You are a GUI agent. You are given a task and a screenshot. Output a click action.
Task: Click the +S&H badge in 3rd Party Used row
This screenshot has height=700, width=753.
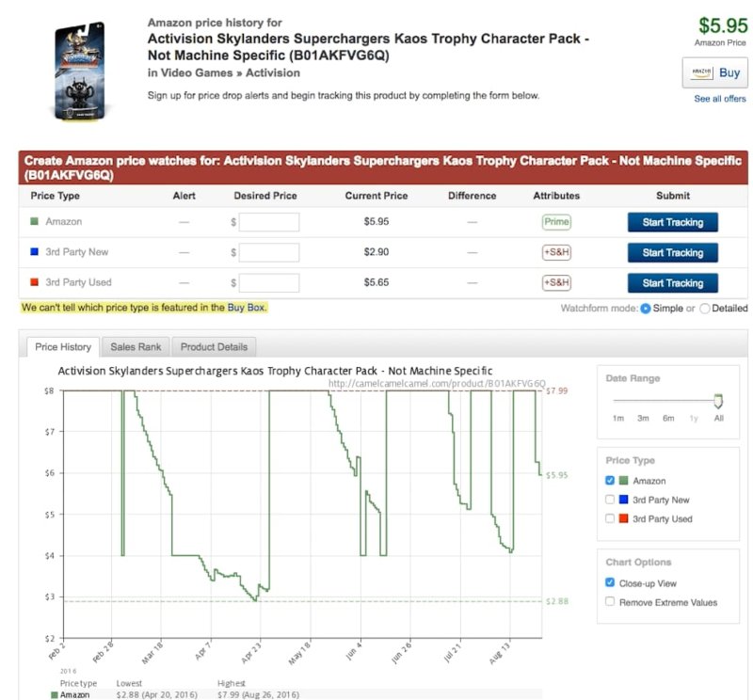556,282
